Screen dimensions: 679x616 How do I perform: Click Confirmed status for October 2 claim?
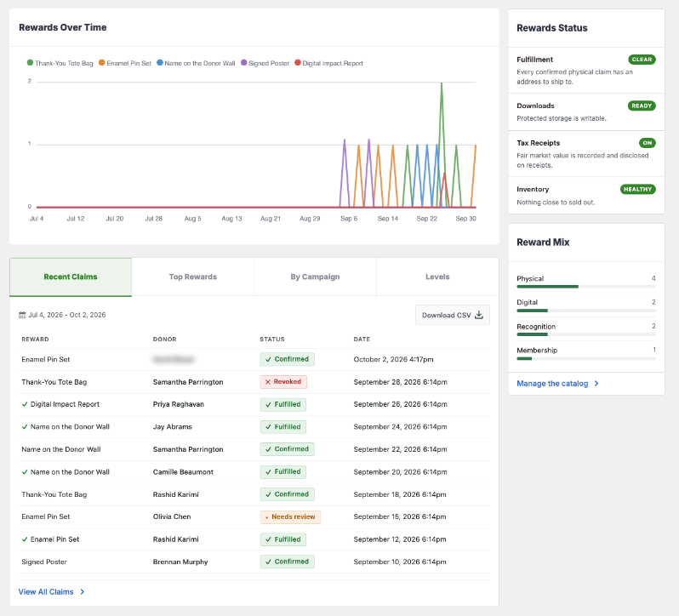click(x=287, y=359)
